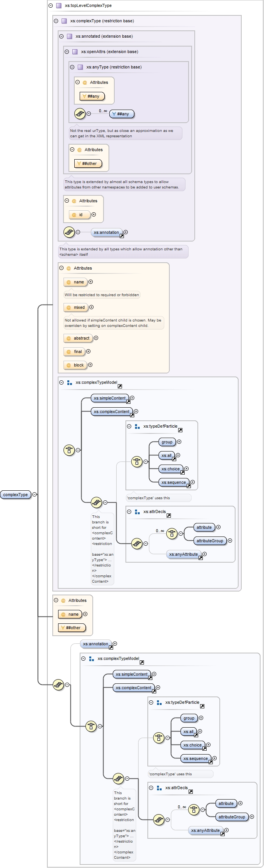
Task: Click the blue group icon beside xs:typeDefParticle in the restriction base
Action: pos(137,427)
